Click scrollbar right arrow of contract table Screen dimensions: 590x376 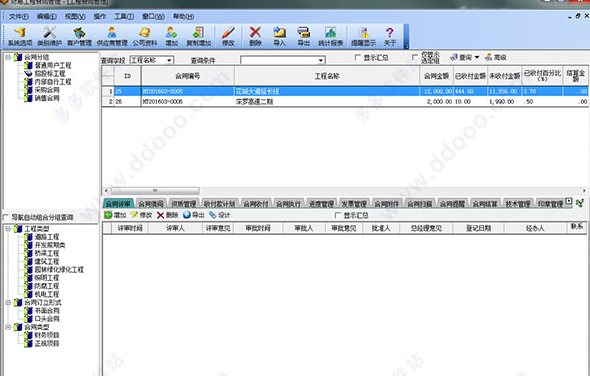(x=584, y=190)
